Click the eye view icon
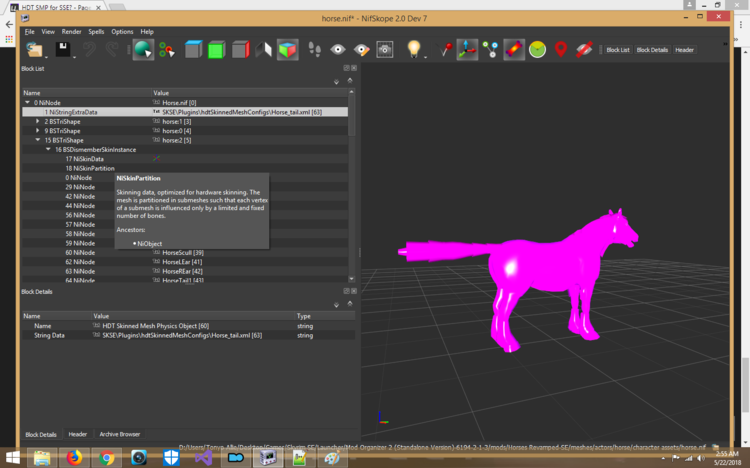Image resolution: width=750 pixels, height=468 pixels. point(338,49)
